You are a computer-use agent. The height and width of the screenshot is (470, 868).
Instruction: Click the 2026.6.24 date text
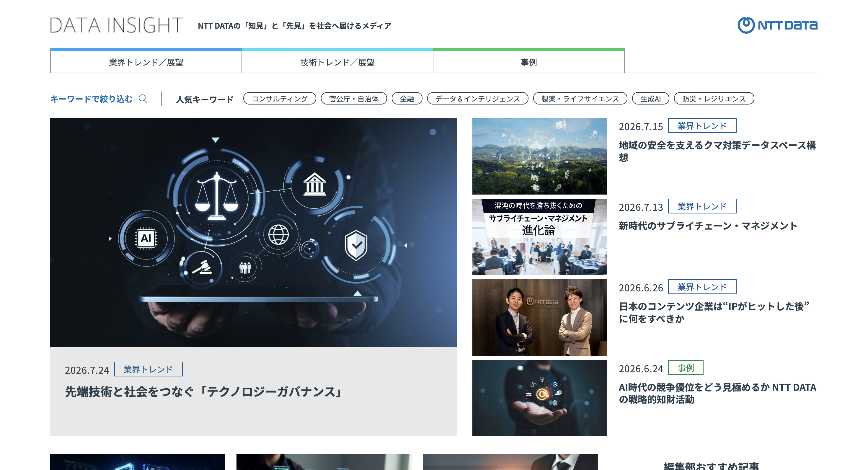pyautogui.click(x=641, y=368)
